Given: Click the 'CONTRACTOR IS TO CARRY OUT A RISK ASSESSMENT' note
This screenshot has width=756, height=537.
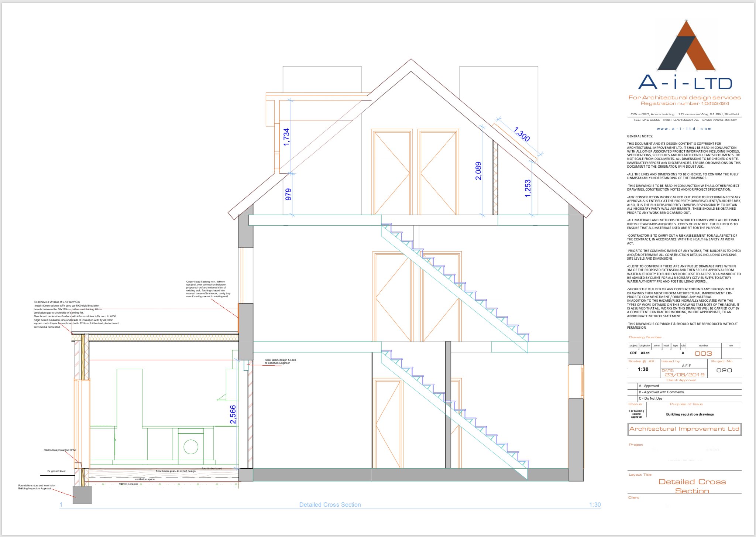Looking at the screenshot, I should tap(682, 239).
